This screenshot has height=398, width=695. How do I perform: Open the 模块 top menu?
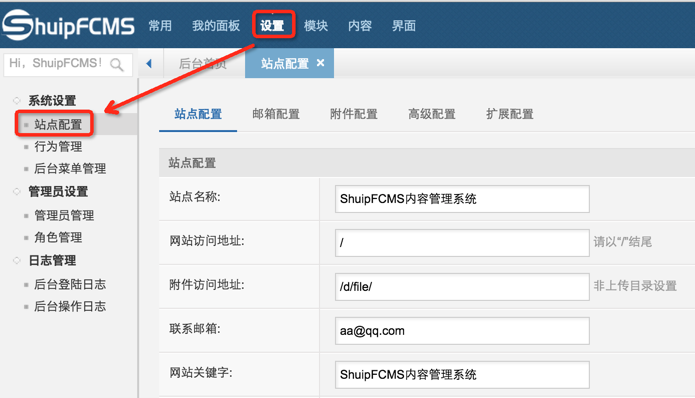[x=316, y=25]
